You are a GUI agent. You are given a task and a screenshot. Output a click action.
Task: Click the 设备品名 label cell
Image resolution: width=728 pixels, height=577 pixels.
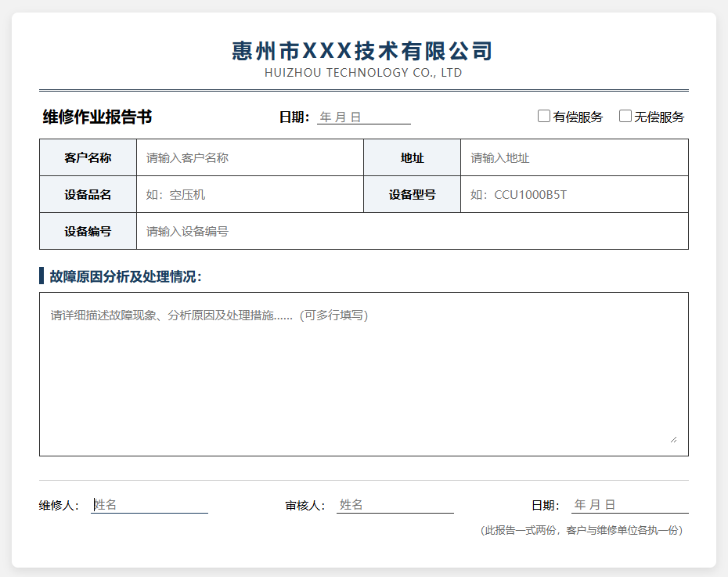(88, 194)
